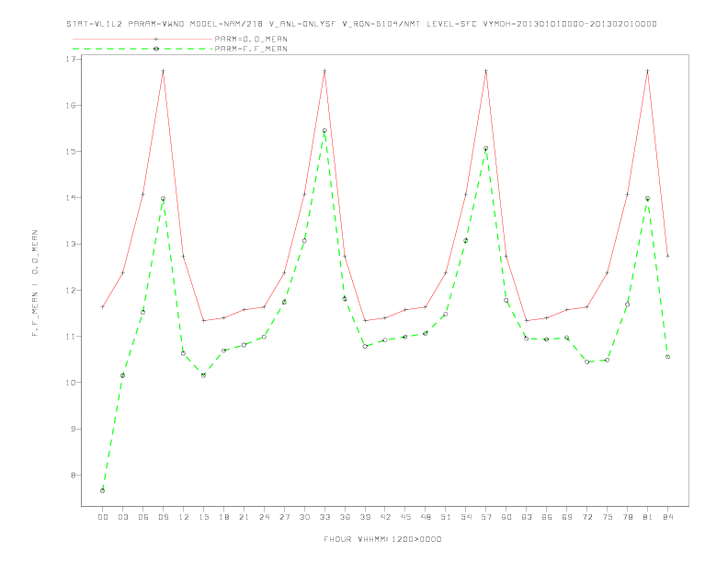Click x-axis forecast hour label 00
728x563 pixels.
point(103,517)
